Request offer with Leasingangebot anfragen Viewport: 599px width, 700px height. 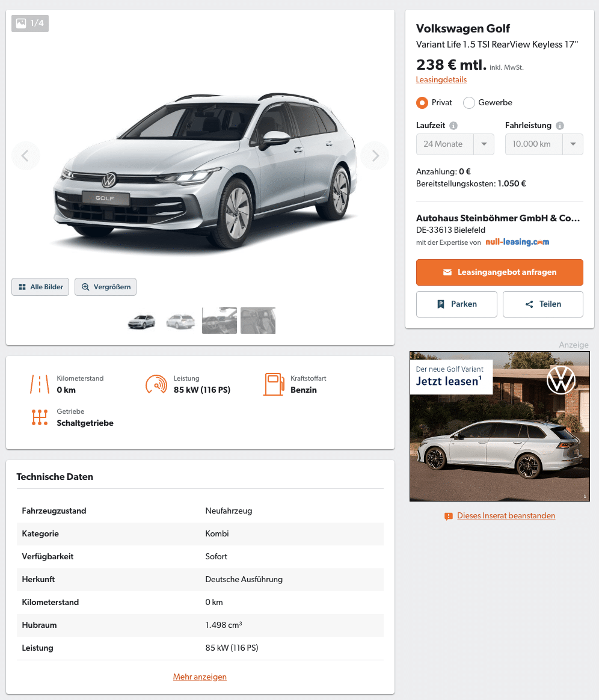(499, 272)
